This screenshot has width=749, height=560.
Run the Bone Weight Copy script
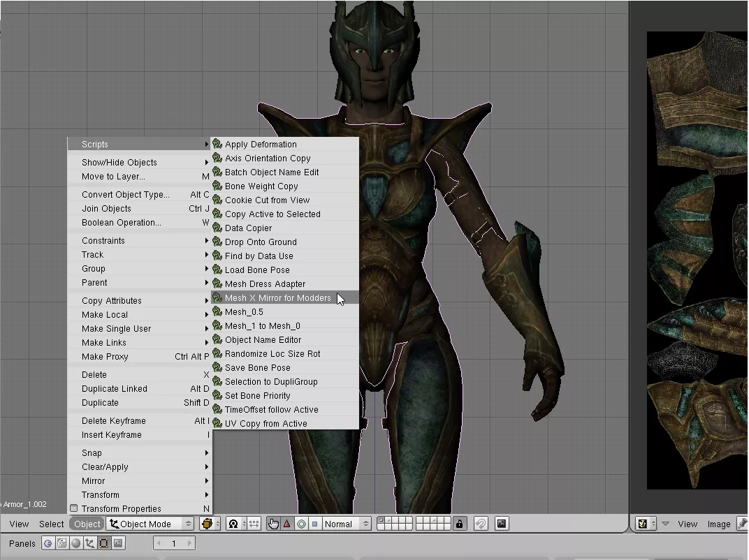[284, 186]
